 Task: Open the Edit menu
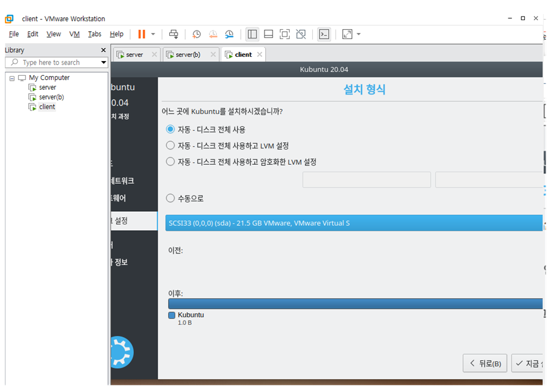tap(32, 34)
